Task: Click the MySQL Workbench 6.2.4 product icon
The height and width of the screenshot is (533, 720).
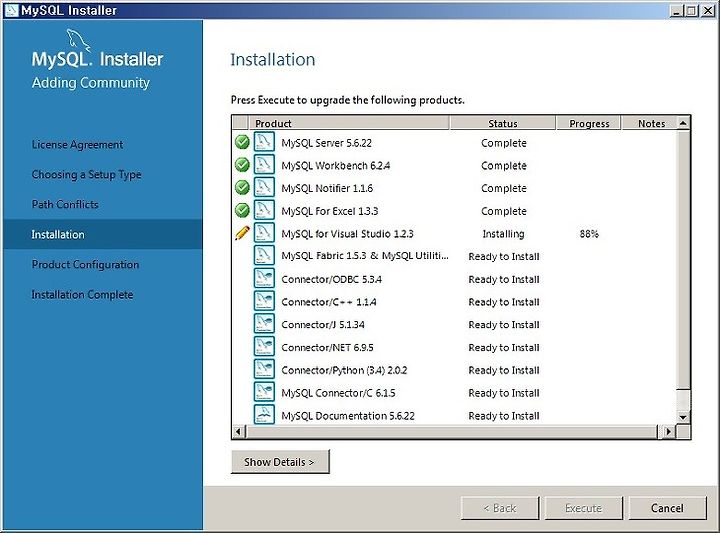Action: (x=264, y=165)
